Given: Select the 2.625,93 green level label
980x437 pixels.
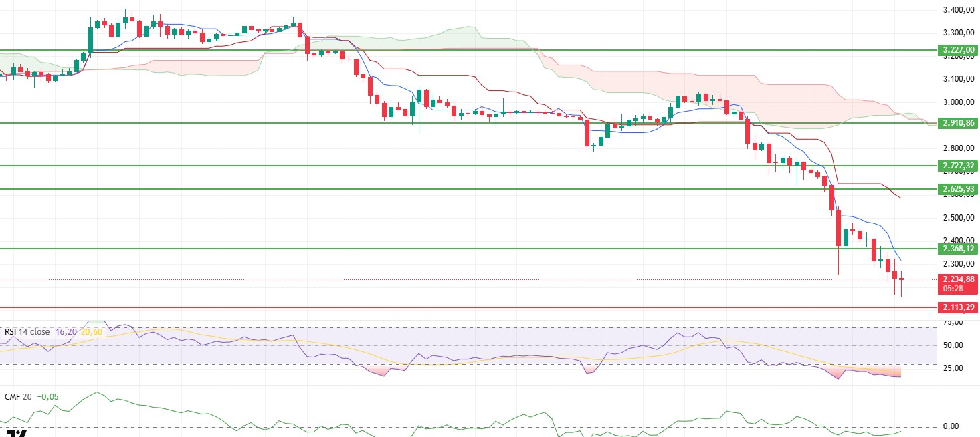Looking at the screenshot, I should [x=957, y=189].
